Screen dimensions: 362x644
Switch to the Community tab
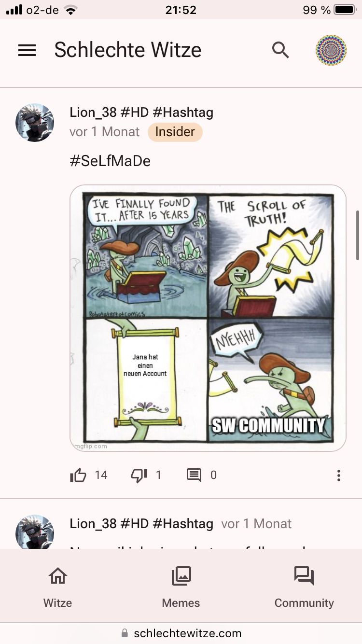304,588
